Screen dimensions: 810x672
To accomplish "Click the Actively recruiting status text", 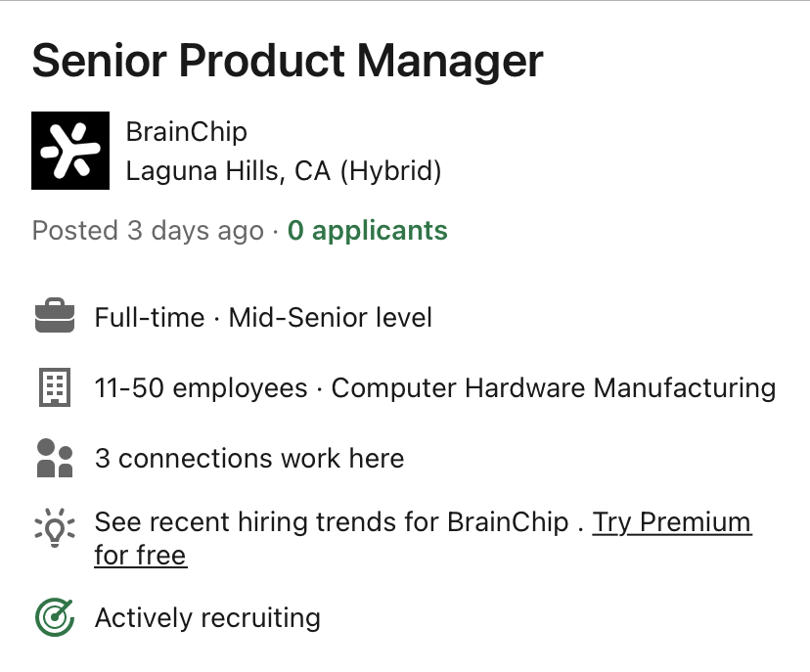I will [207, 618].
